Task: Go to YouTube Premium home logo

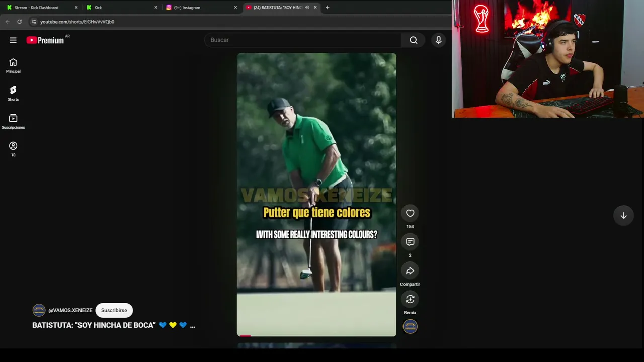Action: [45, 40]
